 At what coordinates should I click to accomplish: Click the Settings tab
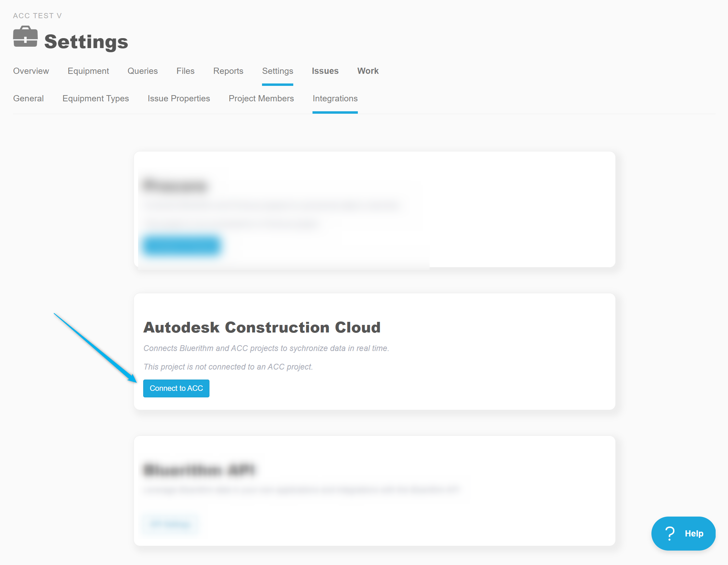click(277, 71)
